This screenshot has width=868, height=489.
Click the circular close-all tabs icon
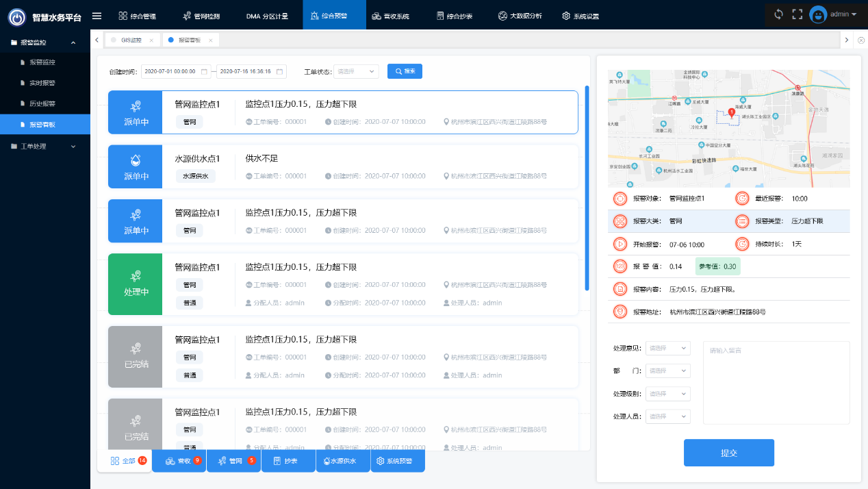[861, 40]
